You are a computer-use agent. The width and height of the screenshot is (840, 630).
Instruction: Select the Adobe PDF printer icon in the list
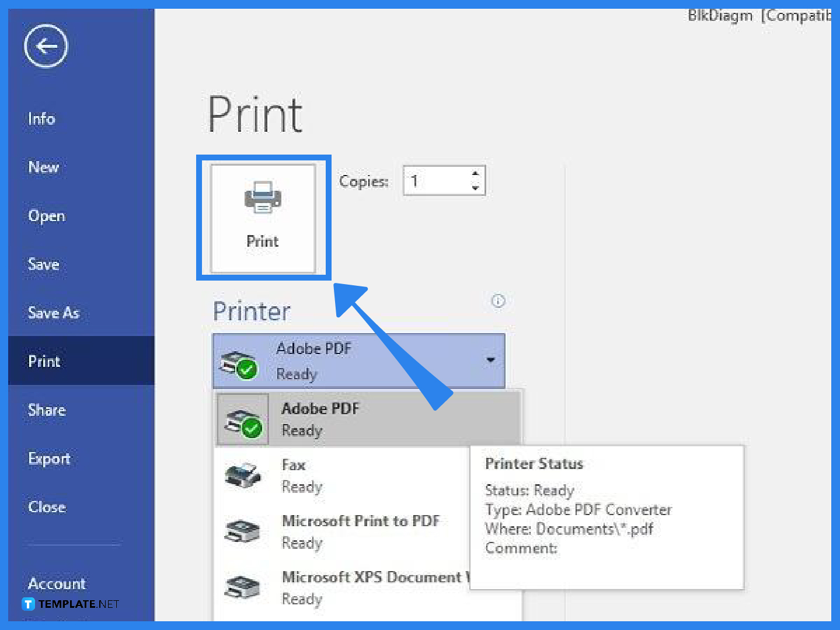[243, 418]
